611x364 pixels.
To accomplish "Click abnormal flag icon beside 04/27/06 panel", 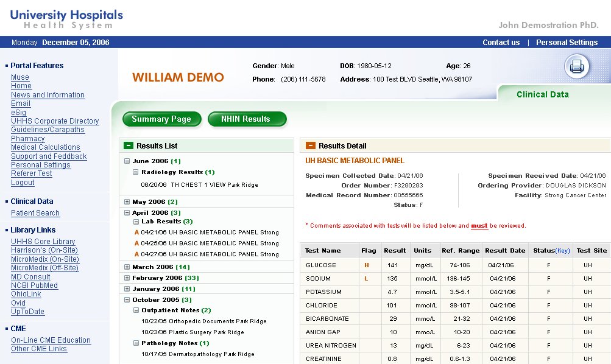I will click(x=136, y=254).
